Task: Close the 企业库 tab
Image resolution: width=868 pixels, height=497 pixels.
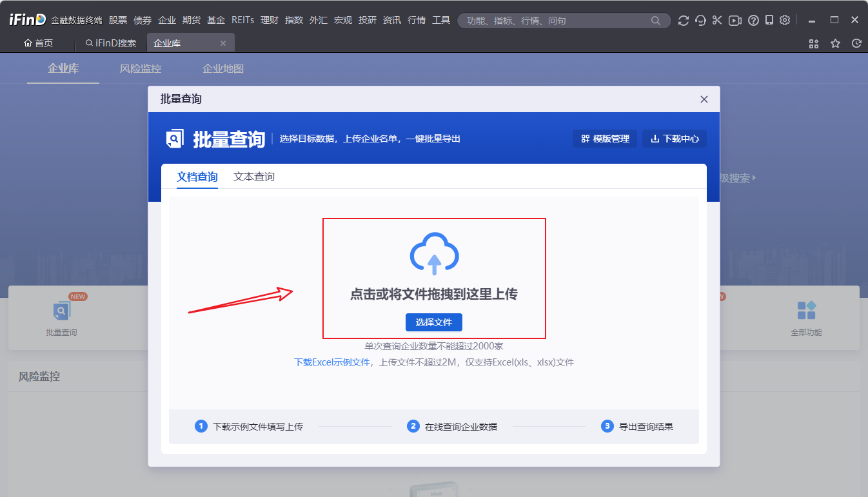Action: [223, 43]
